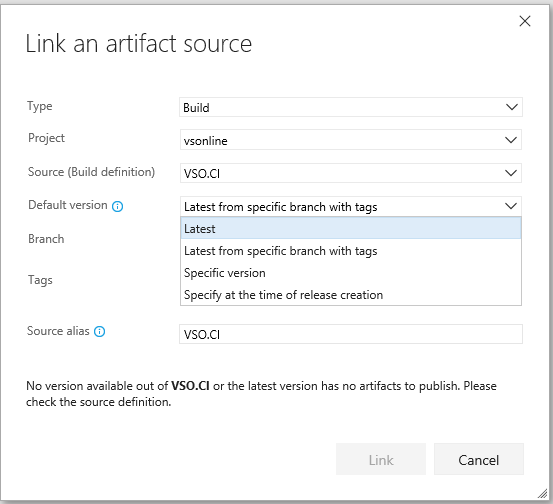Select Specific version from the list
The height and width of the screenshot is (504, 553).
point(351,273)
